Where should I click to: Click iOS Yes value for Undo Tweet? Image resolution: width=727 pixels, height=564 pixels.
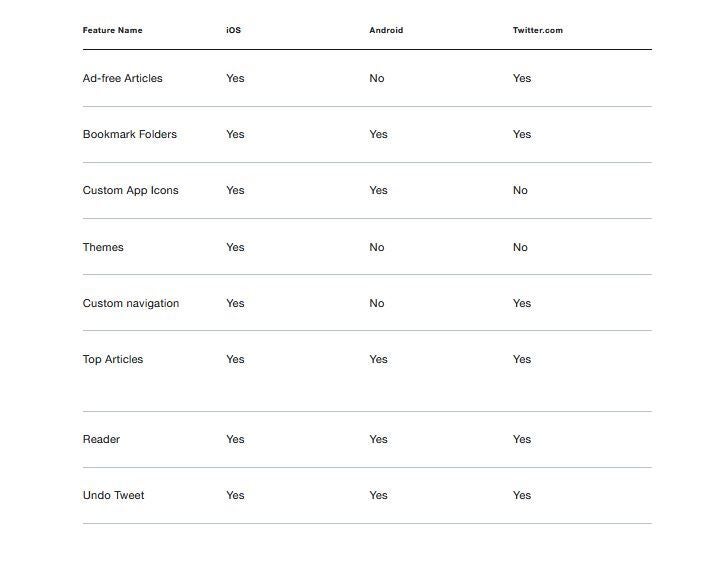point(235,495)
